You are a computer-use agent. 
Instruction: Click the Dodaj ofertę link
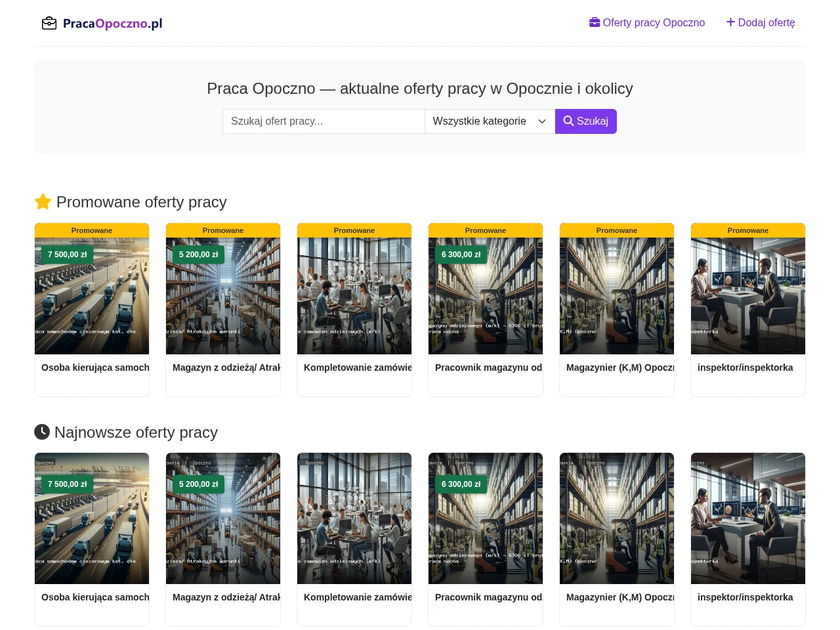761,23
